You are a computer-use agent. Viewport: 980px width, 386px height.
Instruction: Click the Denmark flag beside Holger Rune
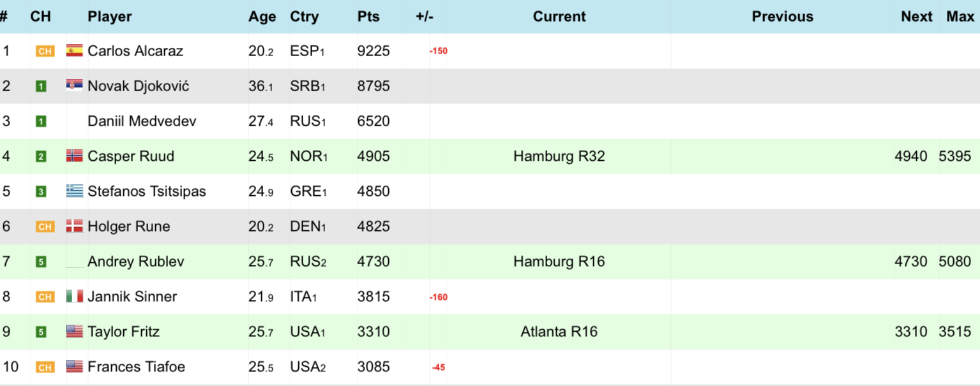click(x=75, y=226)
